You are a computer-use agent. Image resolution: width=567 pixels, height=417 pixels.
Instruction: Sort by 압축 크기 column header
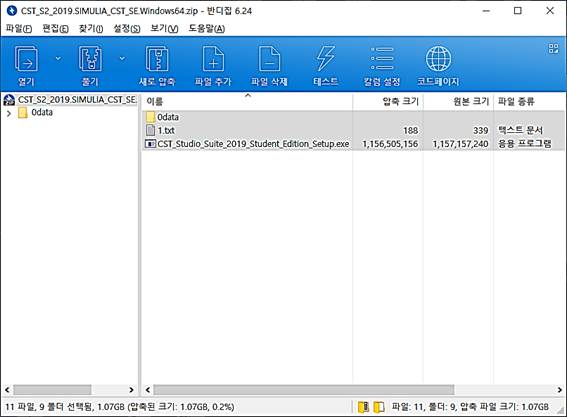point(388,101)
